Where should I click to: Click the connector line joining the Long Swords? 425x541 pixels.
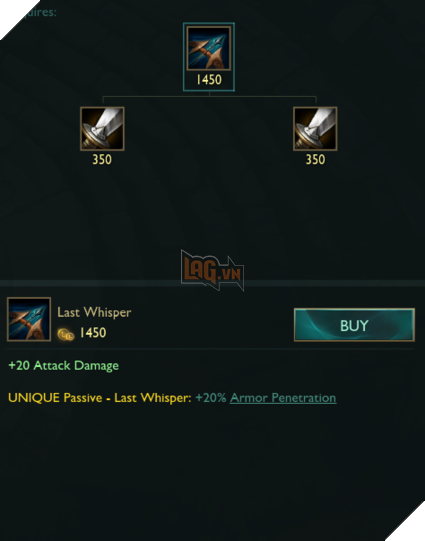click(209, 97)
